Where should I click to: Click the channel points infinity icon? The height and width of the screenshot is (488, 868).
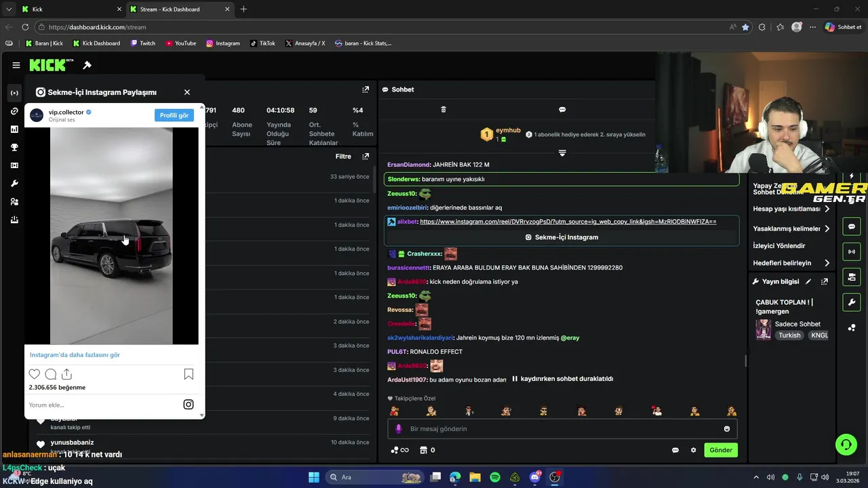(400, 450)
